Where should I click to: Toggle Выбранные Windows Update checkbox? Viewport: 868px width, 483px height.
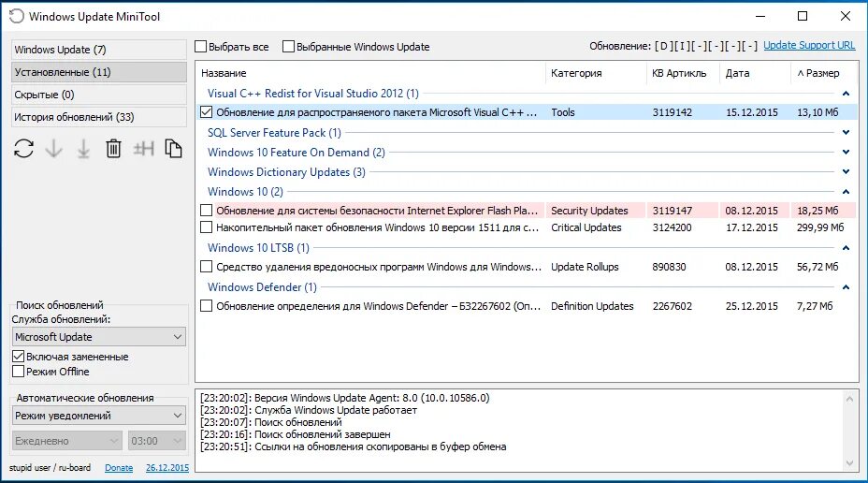click(x=288, y=47)
